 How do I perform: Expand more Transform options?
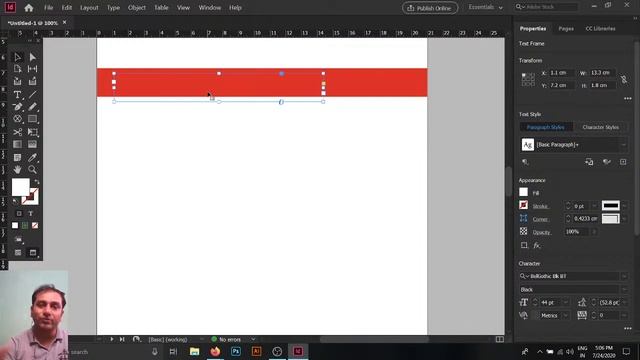628,99
